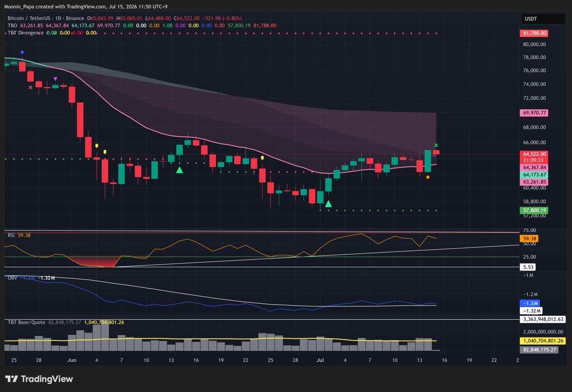Click the blue diamond marker above the first candles

tap(22, 52)
